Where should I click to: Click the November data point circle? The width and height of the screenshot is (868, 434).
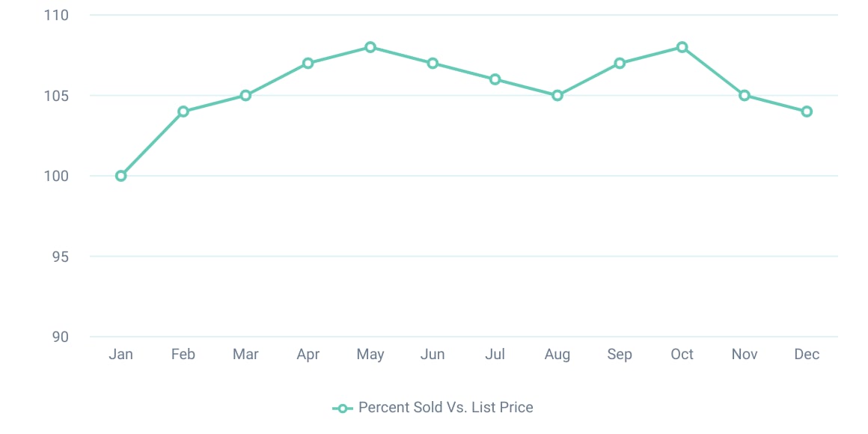(745, 96)
